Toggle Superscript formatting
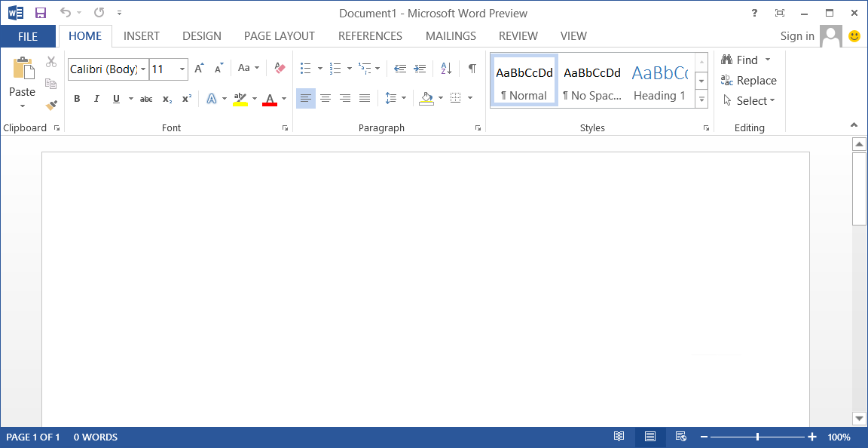Screen dimensions: 868x448 coord(187,99)
